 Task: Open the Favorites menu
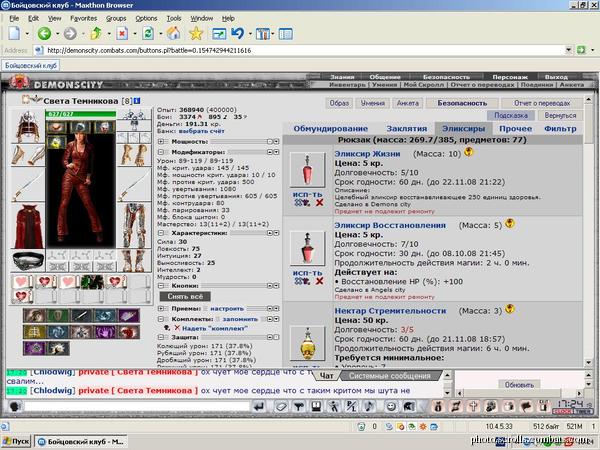tap(83, 18)
